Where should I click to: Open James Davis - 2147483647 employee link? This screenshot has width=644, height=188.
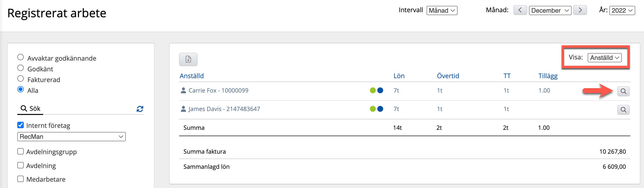pyautogui.click(x=224, y=109)
